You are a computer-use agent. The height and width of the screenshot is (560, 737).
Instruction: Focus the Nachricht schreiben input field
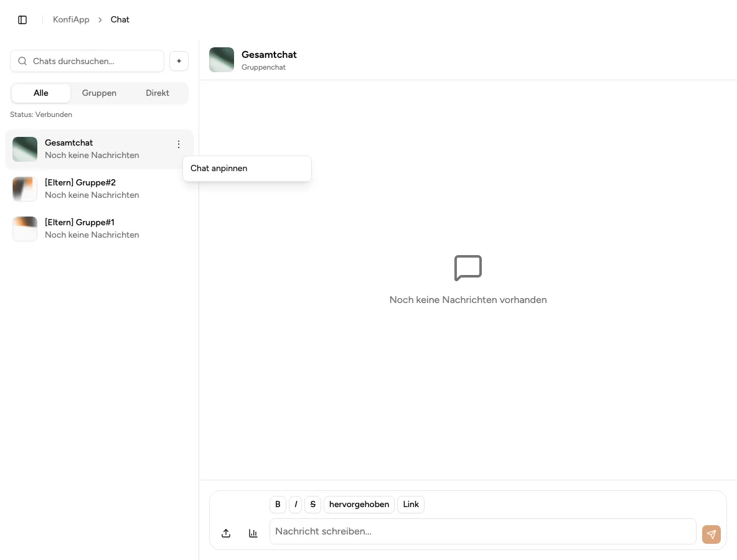tap(482, 531)
